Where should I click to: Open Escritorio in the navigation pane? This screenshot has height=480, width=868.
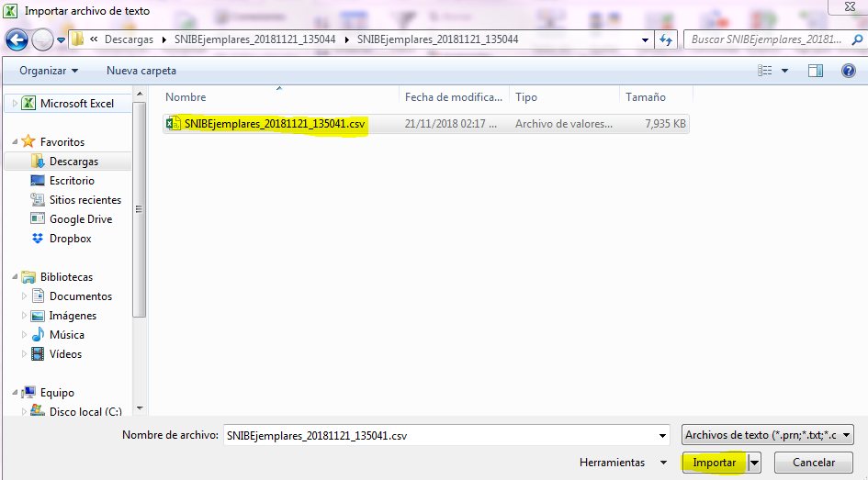[72, 181]
